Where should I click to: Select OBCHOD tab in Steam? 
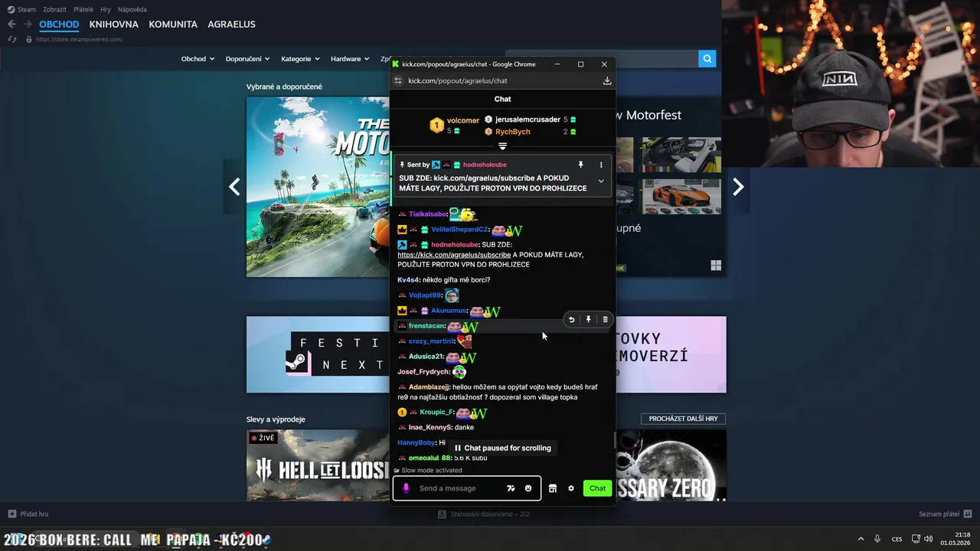[x=59, y=24]
